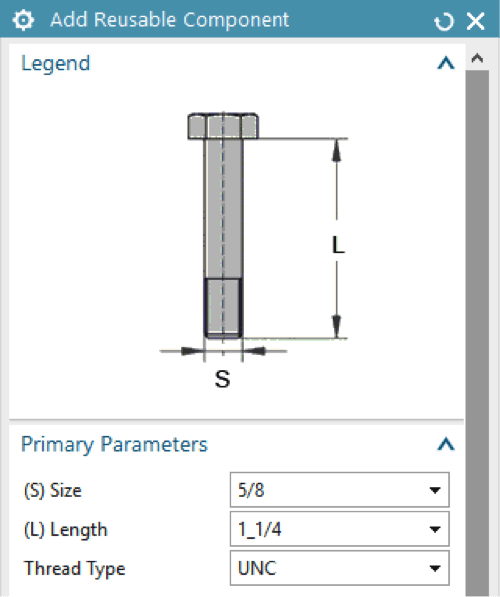Collapse the Legend section chevron
The width and height of the screenshot is (500, 597).
(x=446, y=63)
